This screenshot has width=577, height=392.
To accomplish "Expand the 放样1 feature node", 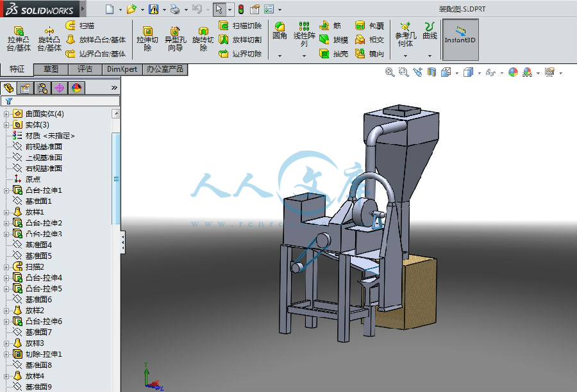I will (x=6, y=213).
